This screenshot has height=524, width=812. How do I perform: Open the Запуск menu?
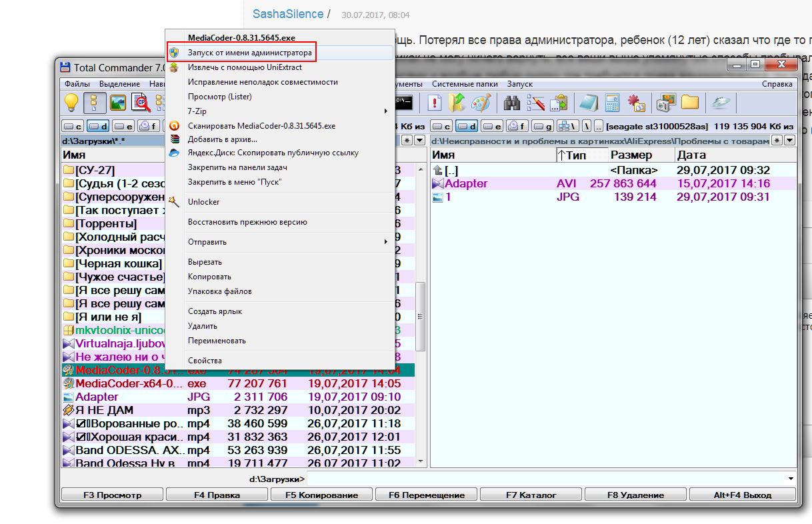pos(520,84)
